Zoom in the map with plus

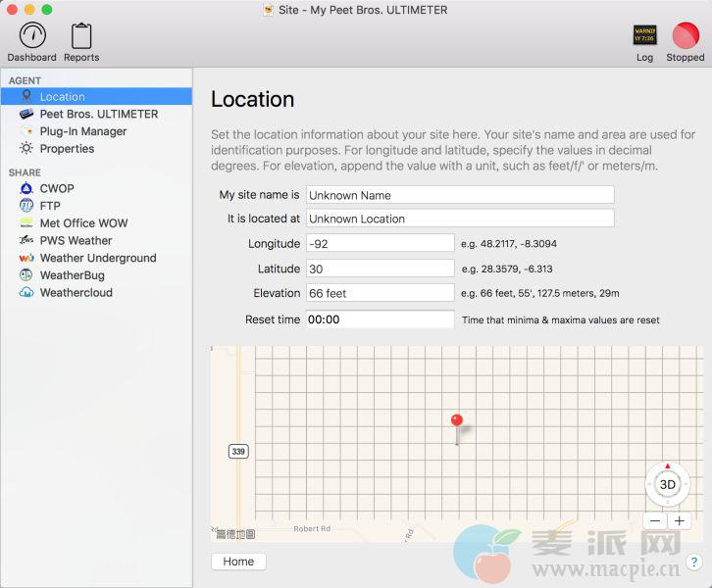(x=679, y=521)
